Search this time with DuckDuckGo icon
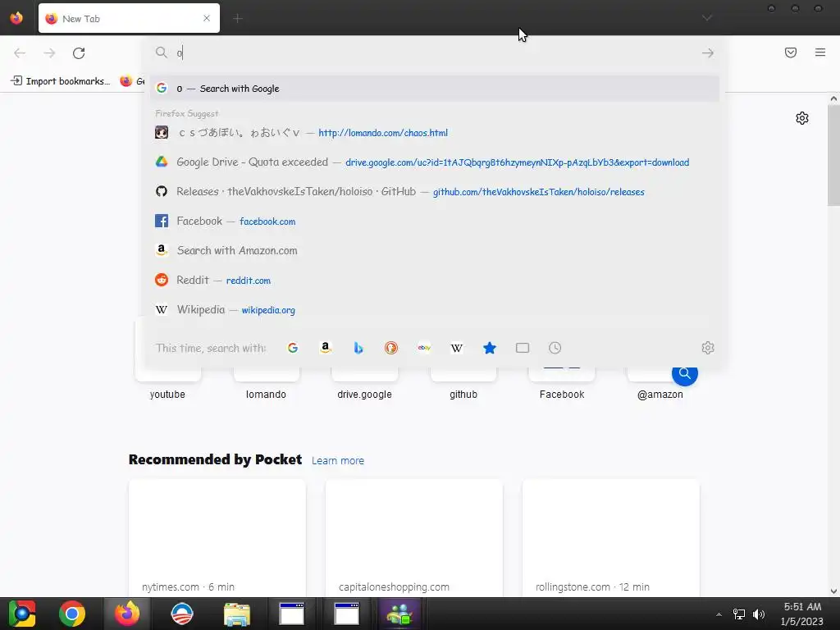Screen dimensions: 840x630 click(x=391, y=348)
